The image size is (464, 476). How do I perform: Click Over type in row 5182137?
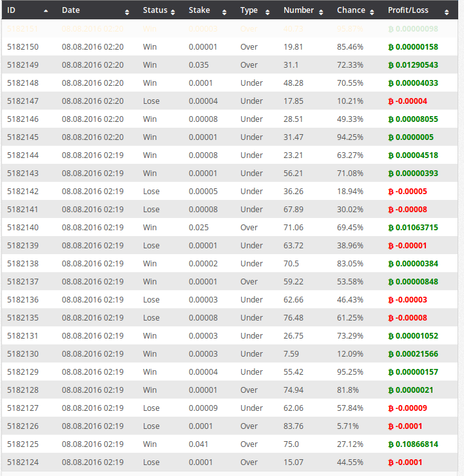(249, 282)
